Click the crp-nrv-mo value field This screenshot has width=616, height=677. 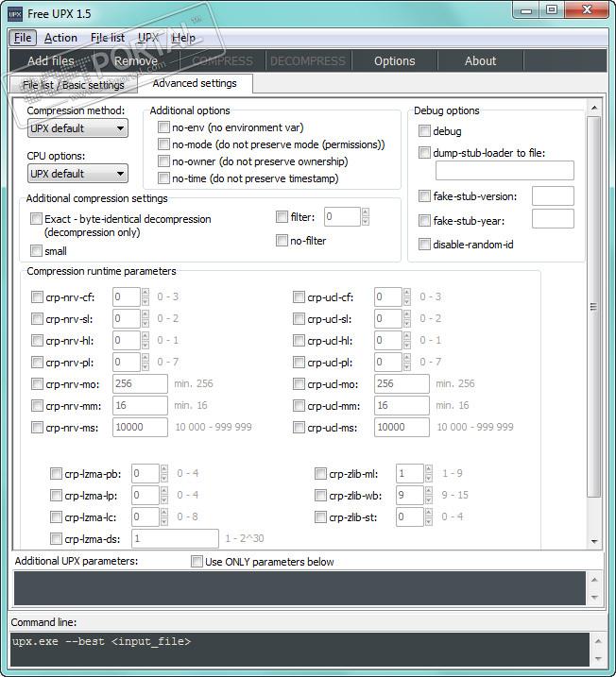[140, 384]
